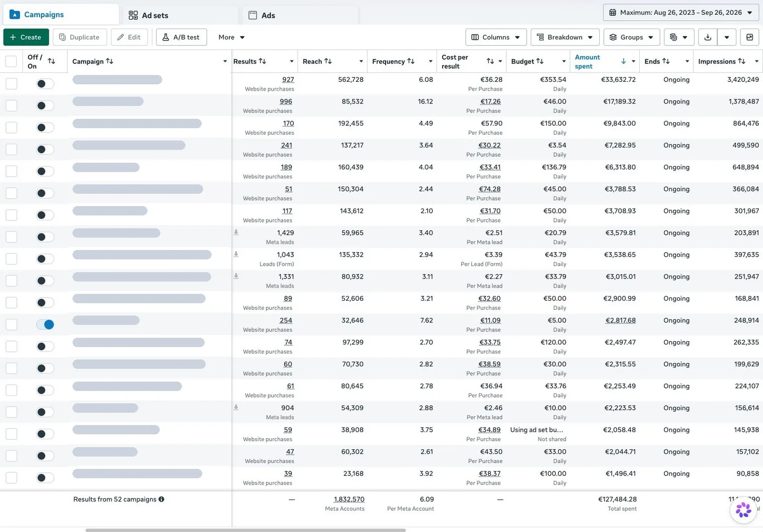Open the Campaign column header menu
The width and height of the screenshot is (763, 532).
coord(225,61)
